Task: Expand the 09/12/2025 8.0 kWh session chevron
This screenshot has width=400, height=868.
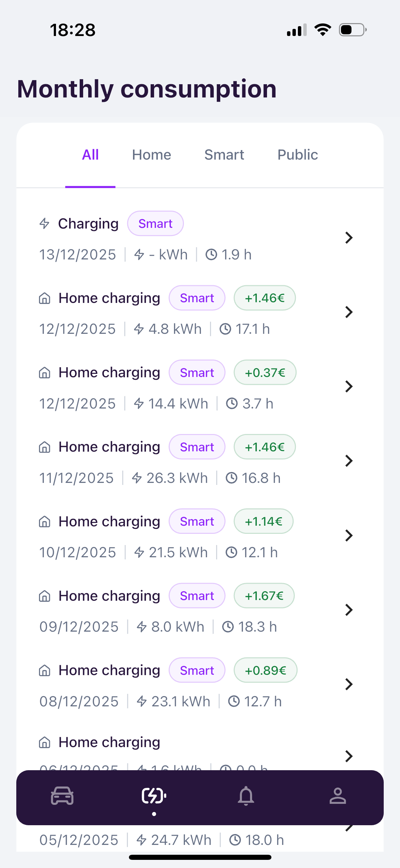Action: 349,610
